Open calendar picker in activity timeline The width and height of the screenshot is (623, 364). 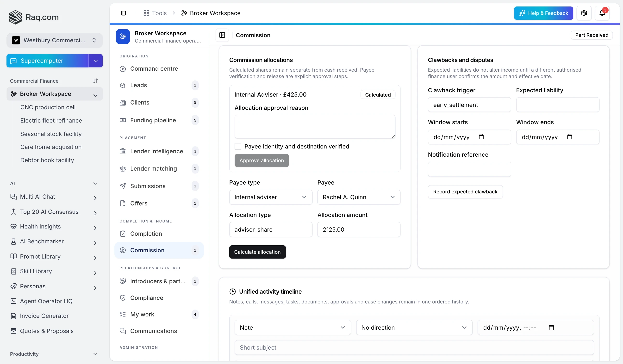(551, 327)
